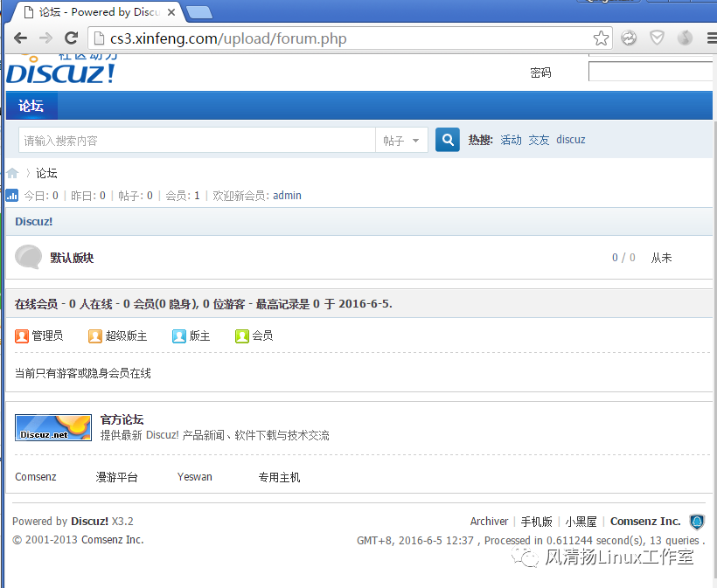The image size is (717, 588).
Task: Select the 论坛 - Powered by Discuz browser tab
Action: [98, 12]
